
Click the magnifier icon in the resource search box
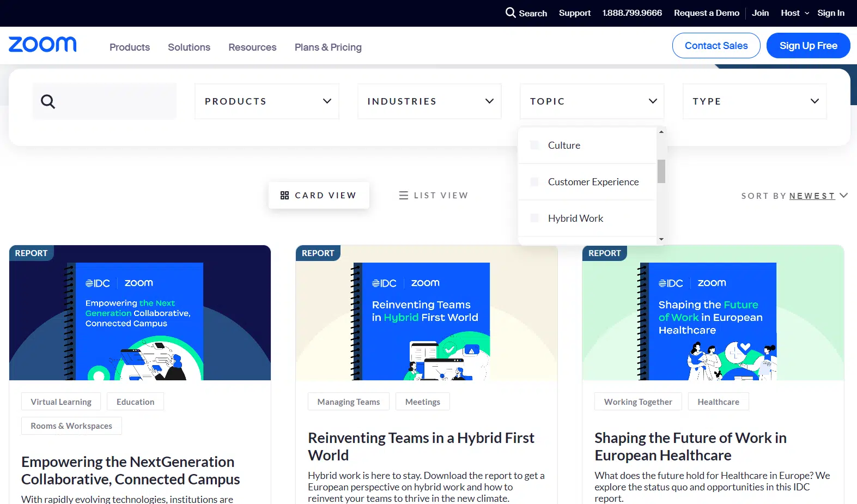tap(48, 101)
